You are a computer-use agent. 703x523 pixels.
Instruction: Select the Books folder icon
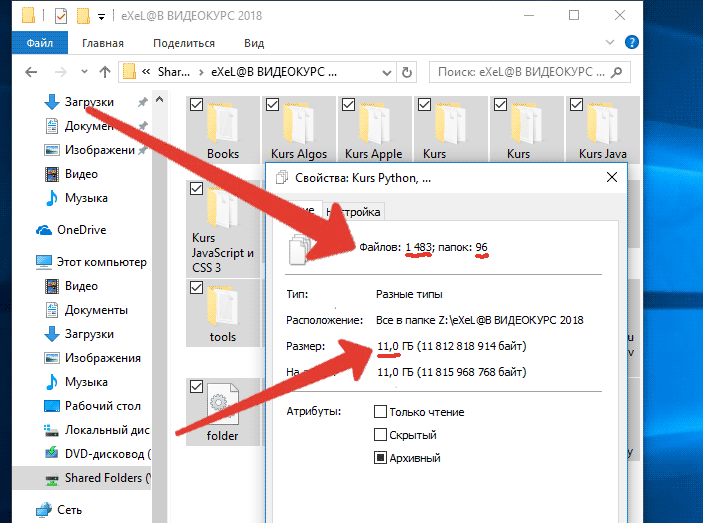click(x=223, y=123)
